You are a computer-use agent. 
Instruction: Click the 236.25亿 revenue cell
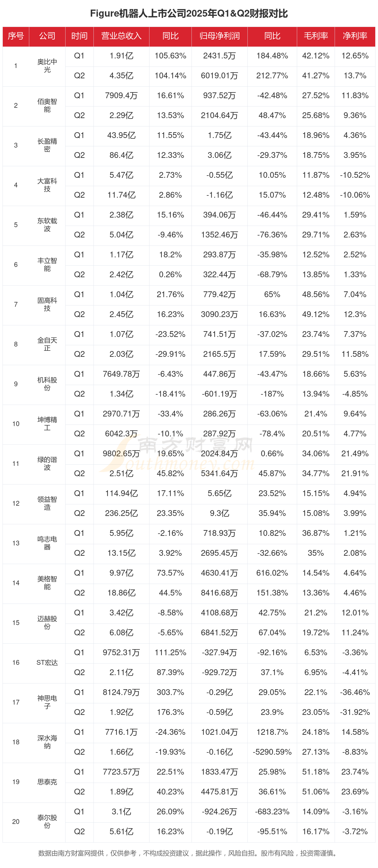[121, 513]
